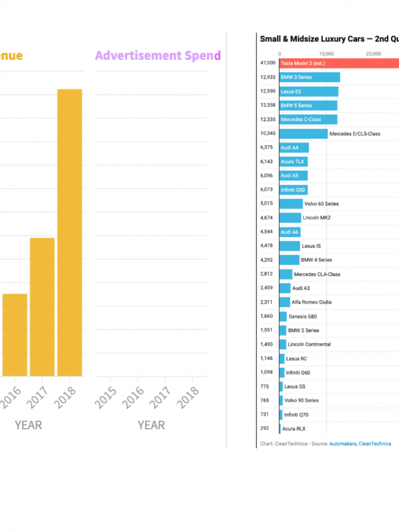Click the Automakers source link

pos(343,444)
